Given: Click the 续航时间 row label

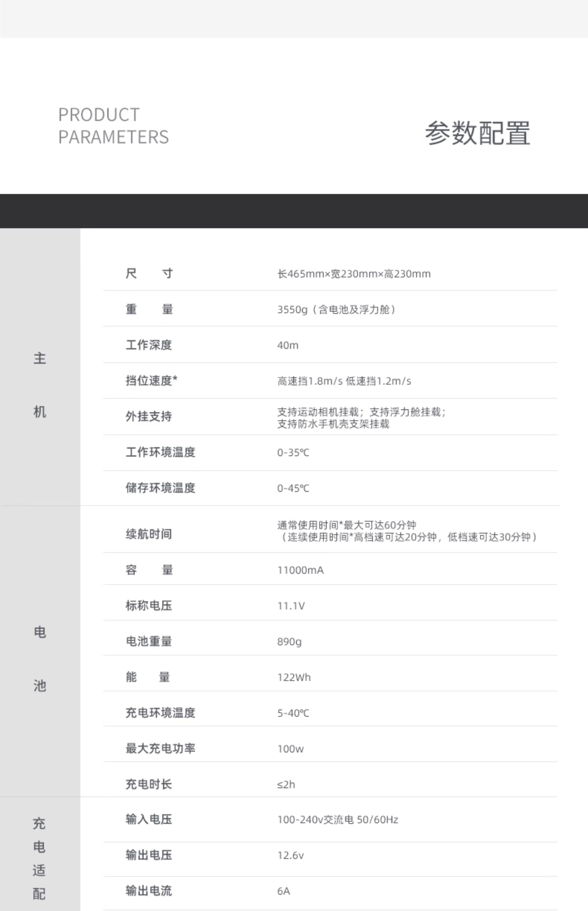Looking at the screenshot, I should [149, 534].
